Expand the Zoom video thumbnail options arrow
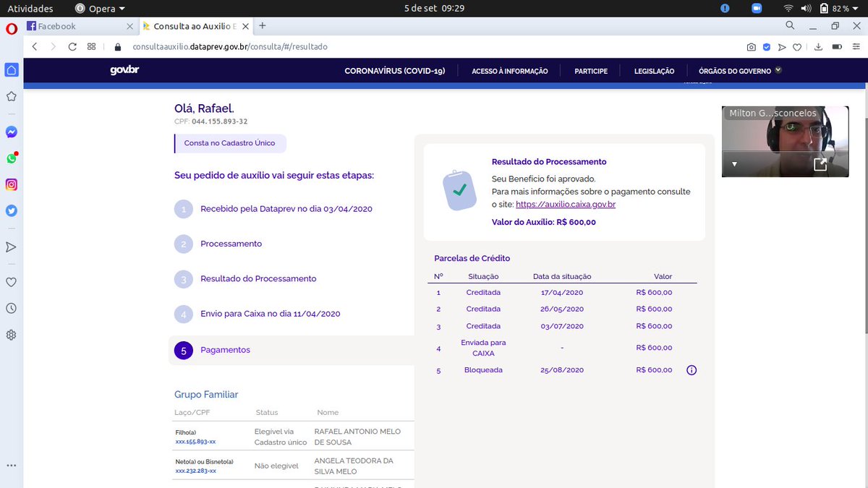 735,164
